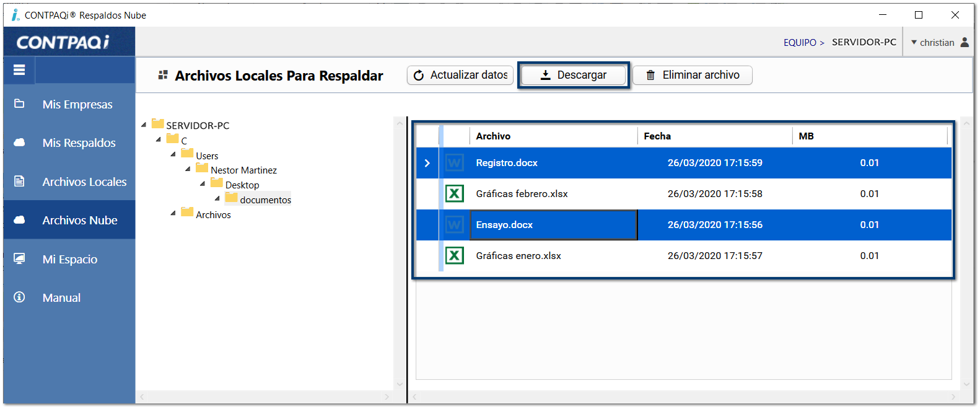980x409 pixels.
Task: Click the Word icon beside Registro.docx
Action: [454, 163]
